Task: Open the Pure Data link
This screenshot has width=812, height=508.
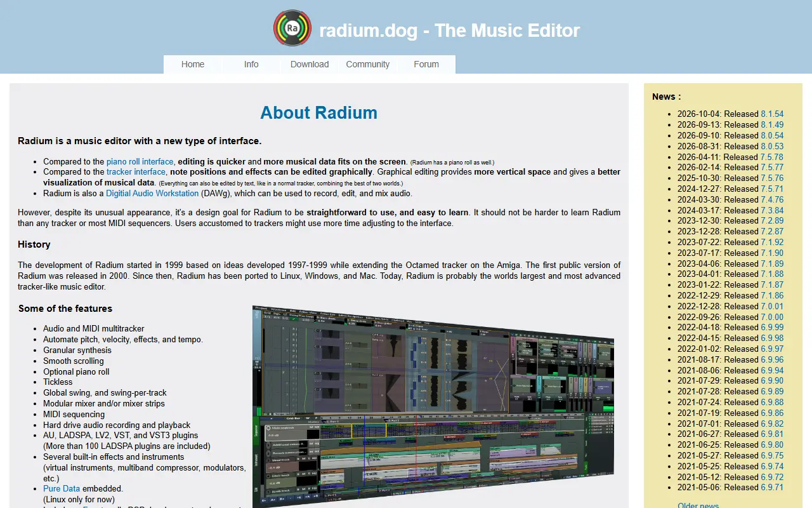Action: pyautogui.click(x=62, y=489)
